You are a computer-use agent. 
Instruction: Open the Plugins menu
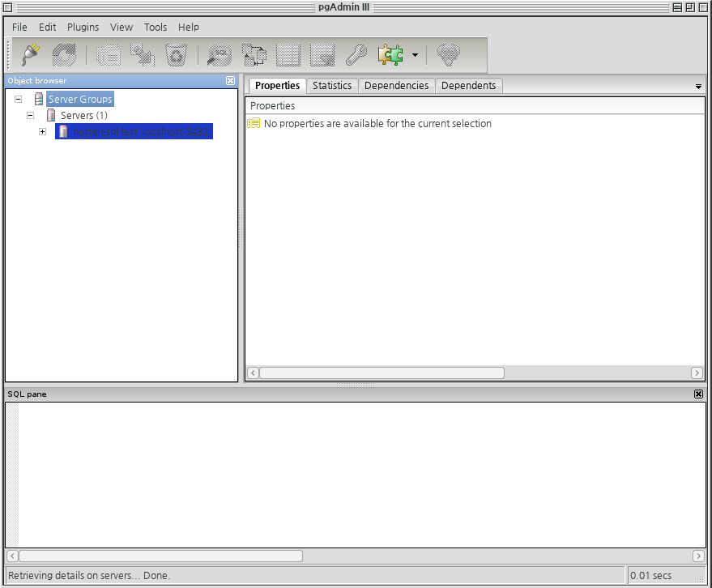pyautogui.click(x=83, y=28)
